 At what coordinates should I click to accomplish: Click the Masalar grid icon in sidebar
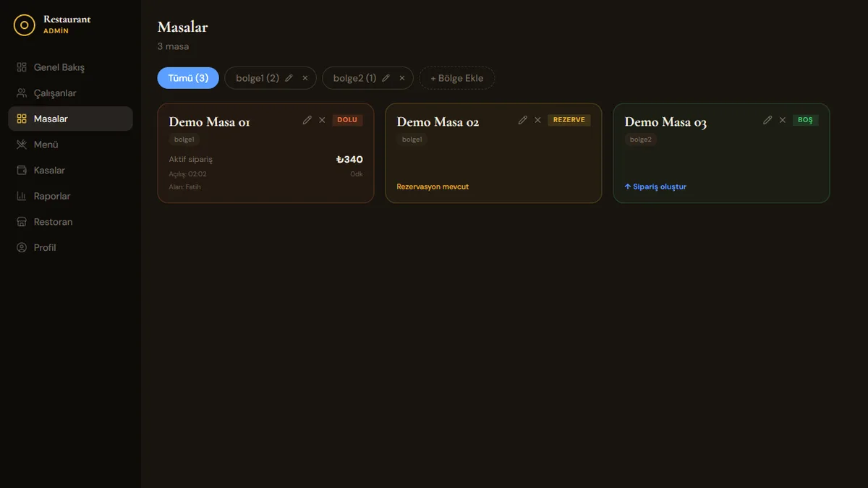click(22, 119)
